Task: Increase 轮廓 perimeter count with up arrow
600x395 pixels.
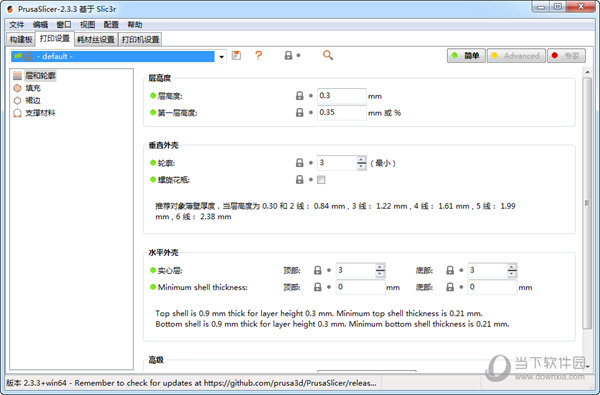Action: click(x=362, y=160)
